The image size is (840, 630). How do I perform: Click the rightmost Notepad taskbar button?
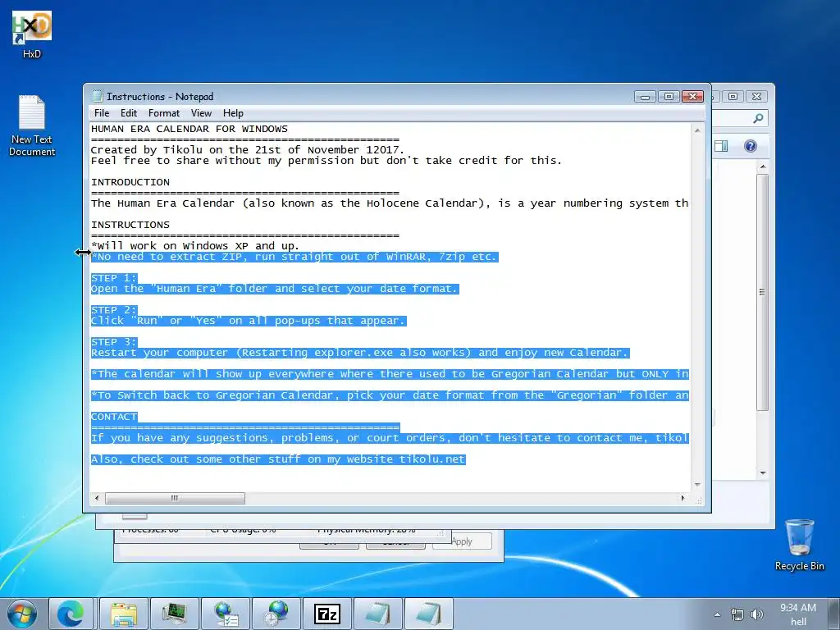pos(428,614)
